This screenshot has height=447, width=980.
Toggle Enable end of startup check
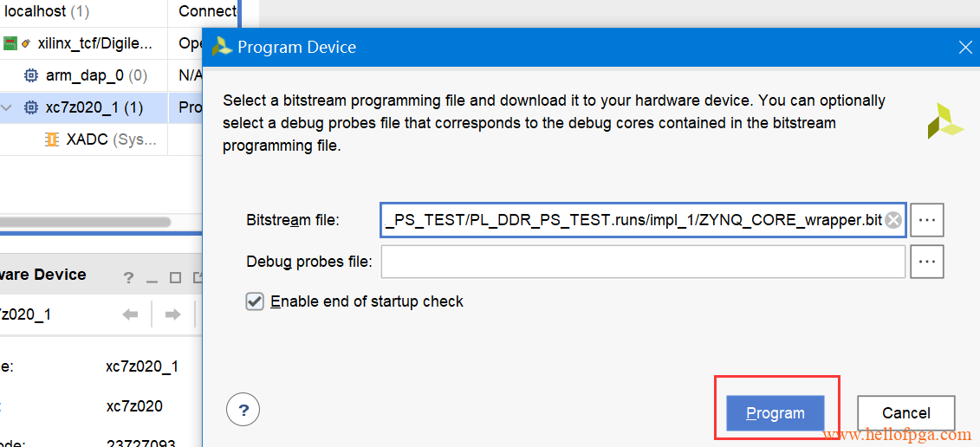(255, 301)
